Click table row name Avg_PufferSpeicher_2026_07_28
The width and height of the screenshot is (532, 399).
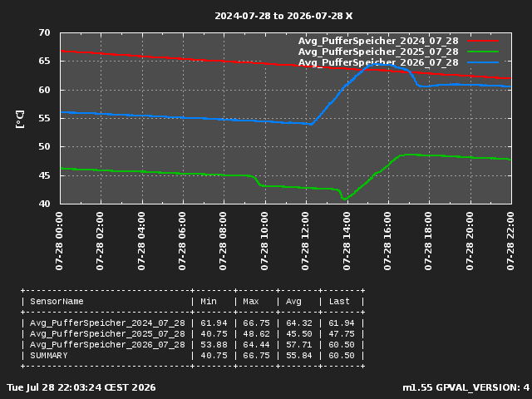pos(107,345)
